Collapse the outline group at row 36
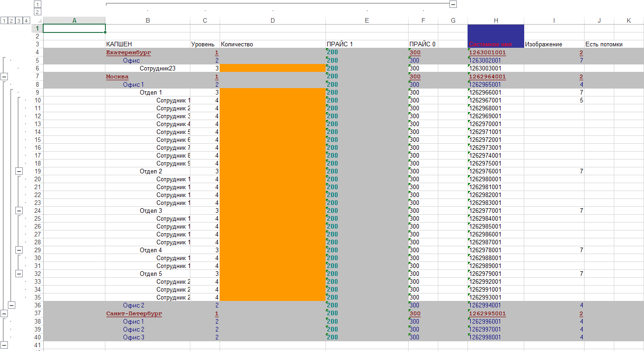The width and height of the screenshot is (644, 351). tap(12, 305)
